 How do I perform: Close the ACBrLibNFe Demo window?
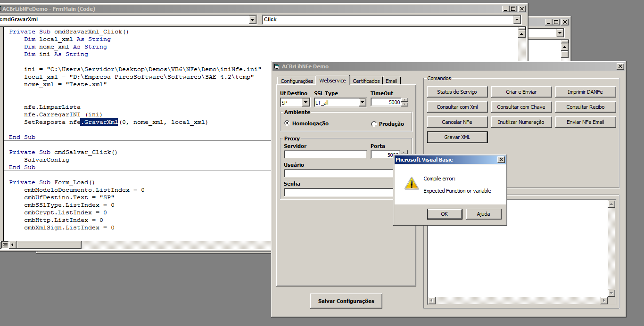(620, 66)
